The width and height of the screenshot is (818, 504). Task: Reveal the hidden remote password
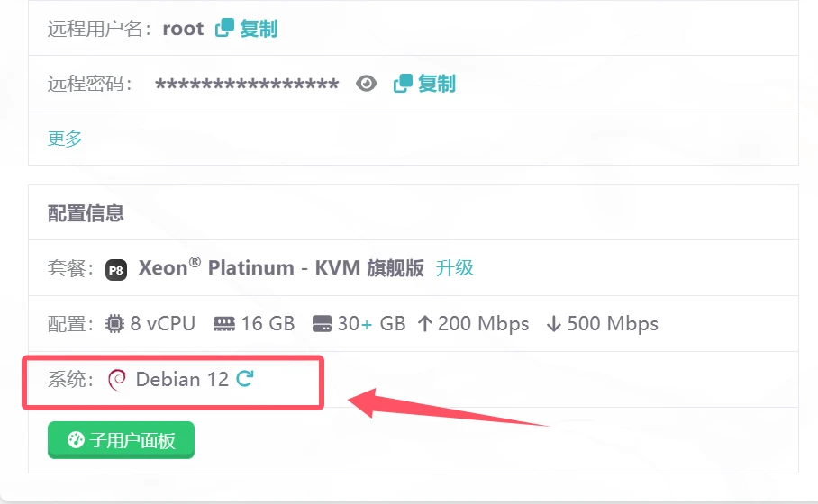[366, 84]
